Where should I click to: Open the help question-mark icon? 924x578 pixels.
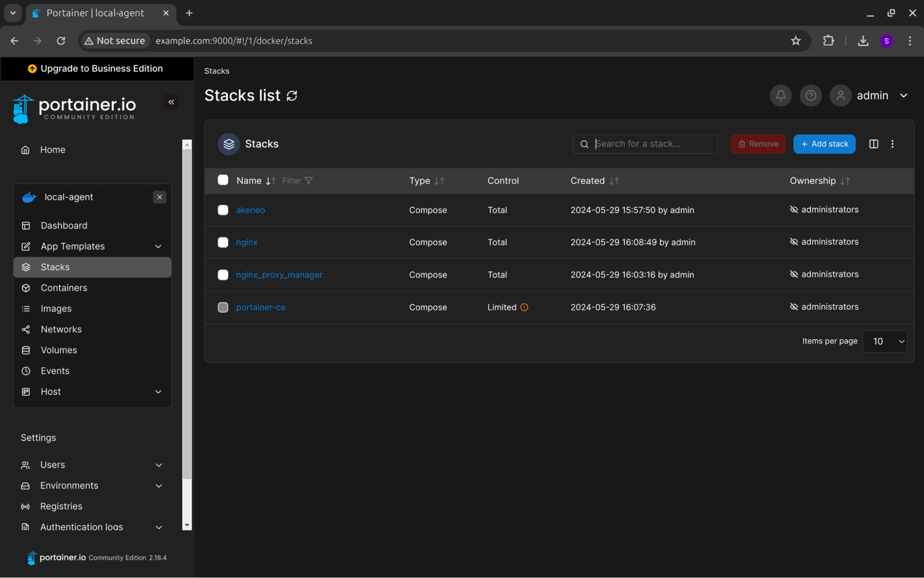[x=811, y=96]
